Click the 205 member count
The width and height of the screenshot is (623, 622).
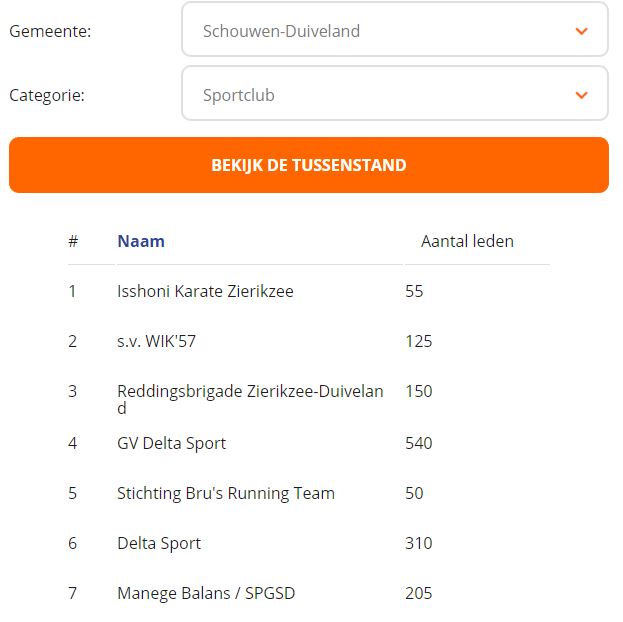point(419,593)
